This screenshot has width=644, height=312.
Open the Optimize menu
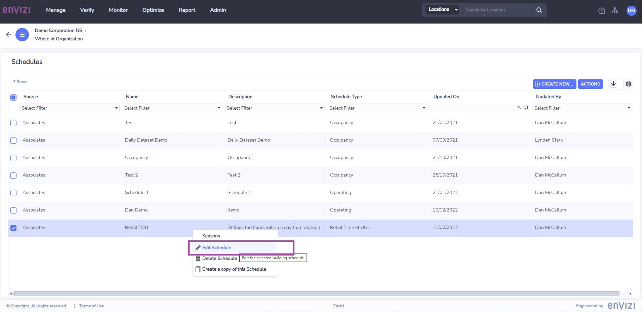pyautogui.click(x=153, y=10)
